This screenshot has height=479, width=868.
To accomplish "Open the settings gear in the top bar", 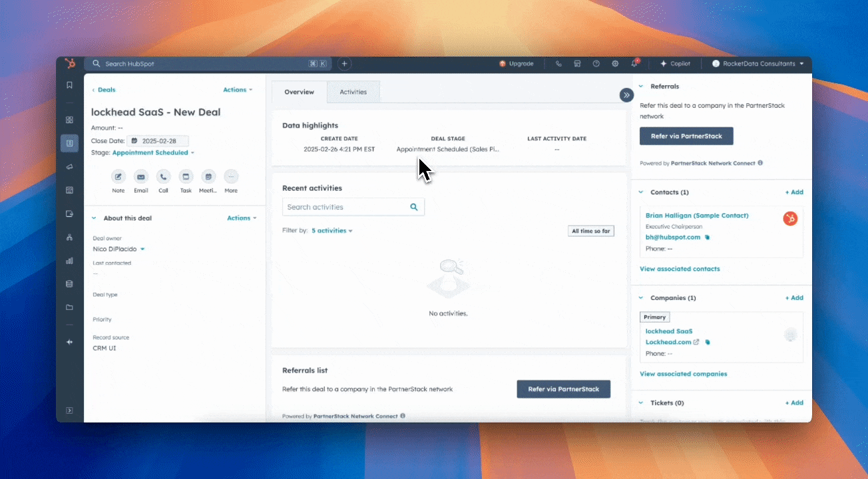I will pos(615,64).
